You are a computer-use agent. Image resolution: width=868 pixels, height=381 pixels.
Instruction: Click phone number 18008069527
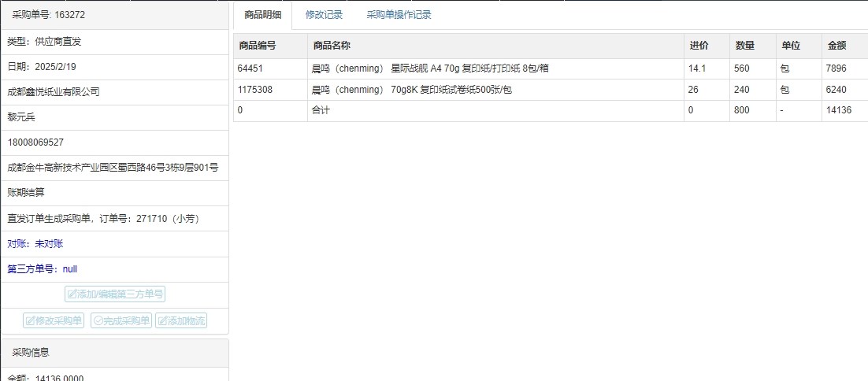click(x=35, y=142)
